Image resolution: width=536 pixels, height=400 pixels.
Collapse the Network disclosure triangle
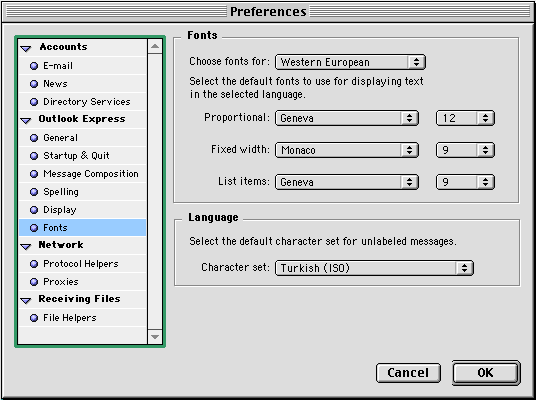click(x=26, y=246)
